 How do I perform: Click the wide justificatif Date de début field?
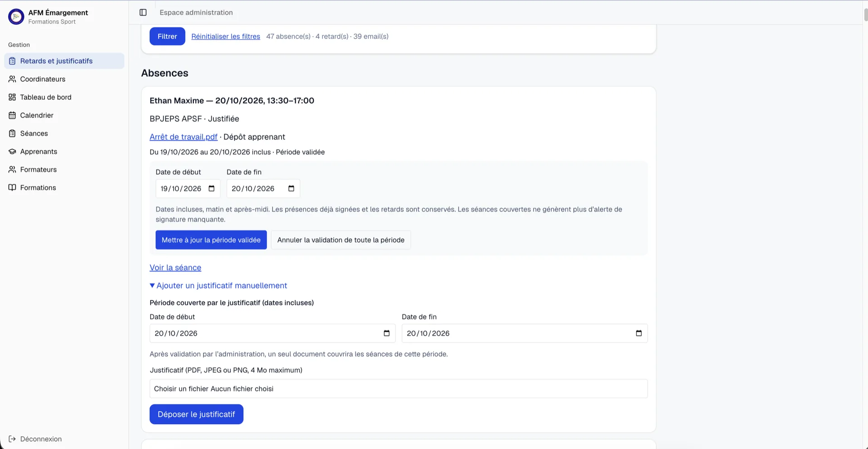click(x=273, y=333)
